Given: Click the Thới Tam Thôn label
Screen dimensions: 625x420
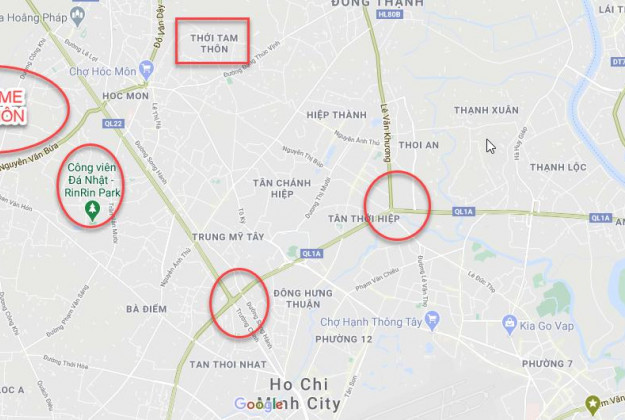Looking at the screenshot, I should (214, 43).
